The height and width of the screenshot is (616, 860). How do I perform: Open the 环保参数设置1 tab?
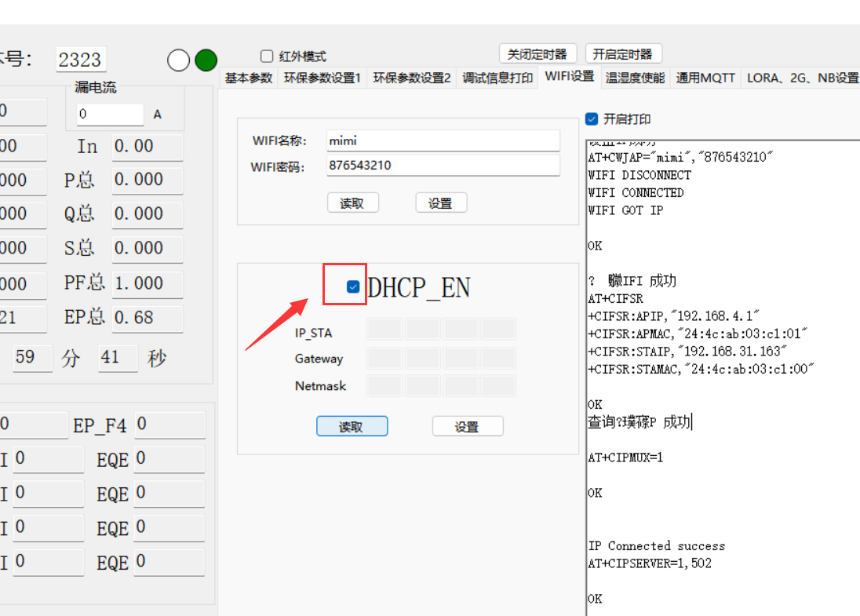pyautogui.click(x=322, y=78)
